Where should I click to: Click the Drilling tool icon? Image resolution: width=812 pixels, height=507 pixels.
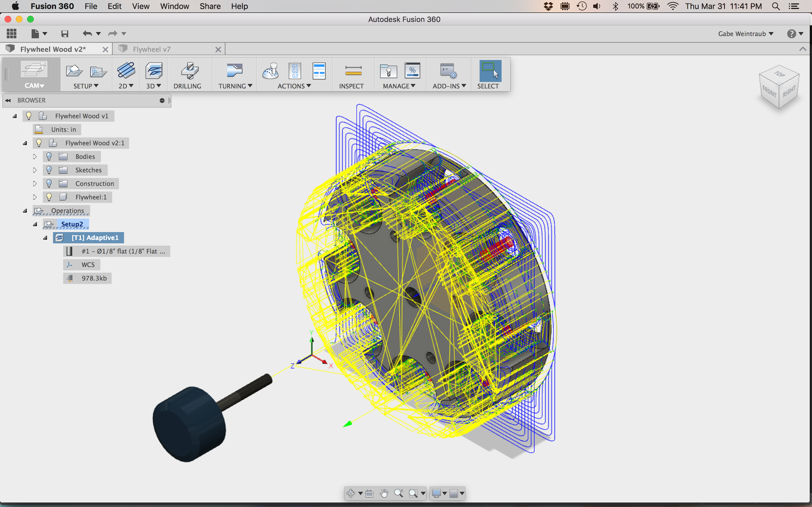(x=189, y=71)
